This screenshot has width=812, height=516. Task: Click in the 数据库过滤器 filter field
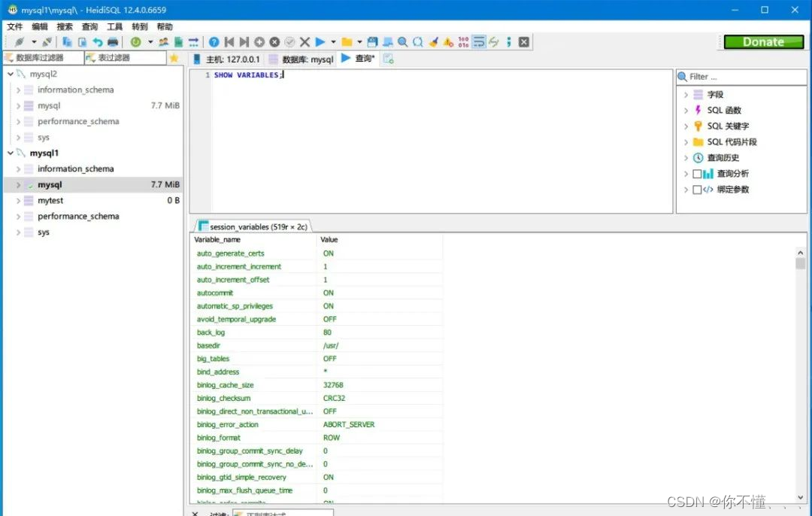pyautogui.click(x=44, y=57)
